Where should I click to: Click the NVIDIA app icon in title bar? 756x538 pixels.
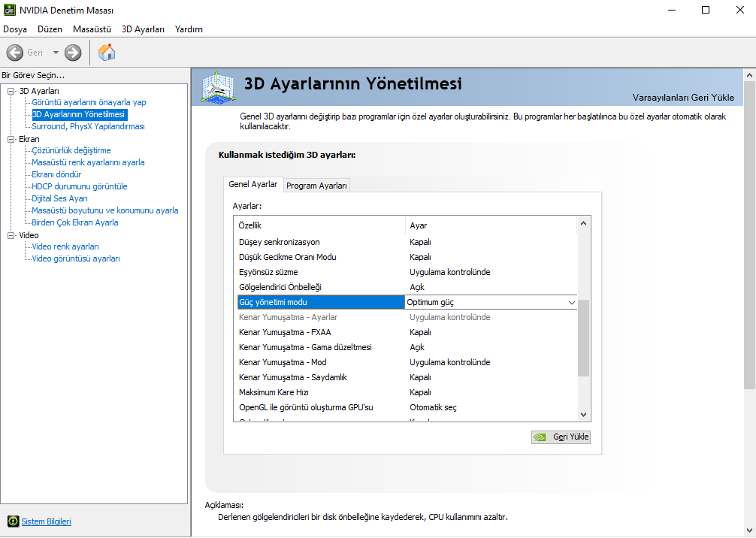pos(9,10)
